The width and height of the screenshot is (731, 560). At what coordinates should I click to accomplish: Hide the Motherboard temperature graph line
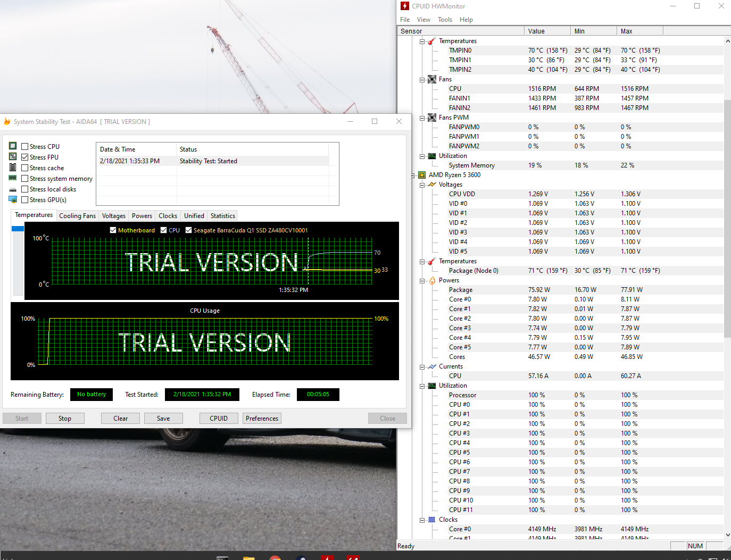(x=113, y=230)
